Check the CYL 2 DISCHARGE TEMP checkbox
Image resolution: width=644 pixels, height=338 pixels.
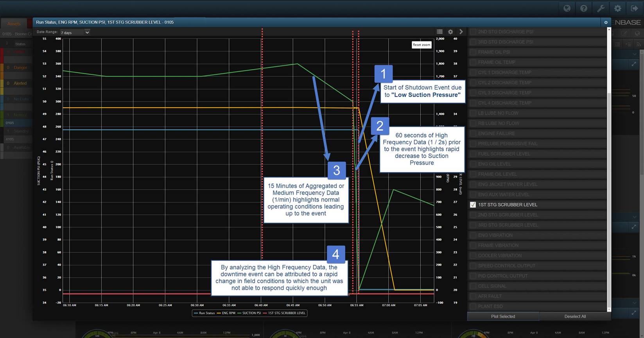473,83
